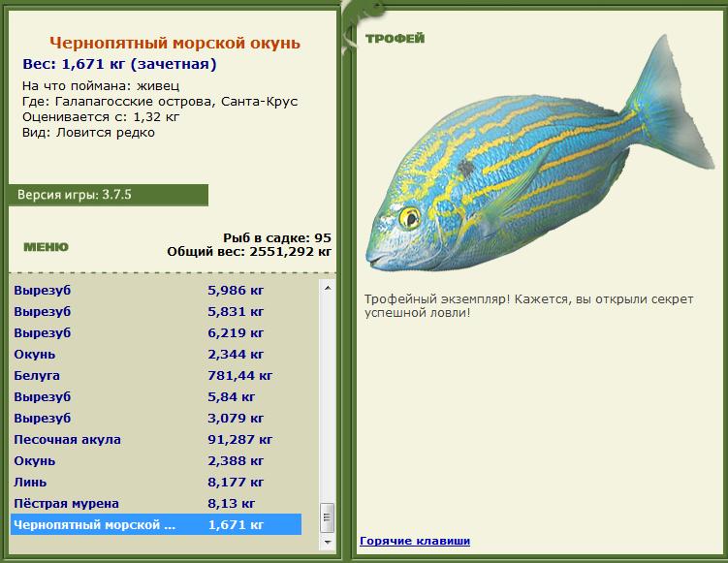Screen dimensions: 728x563
Task: Select the Вырезуб 5,831 кг row
Action: pos(156,312)
